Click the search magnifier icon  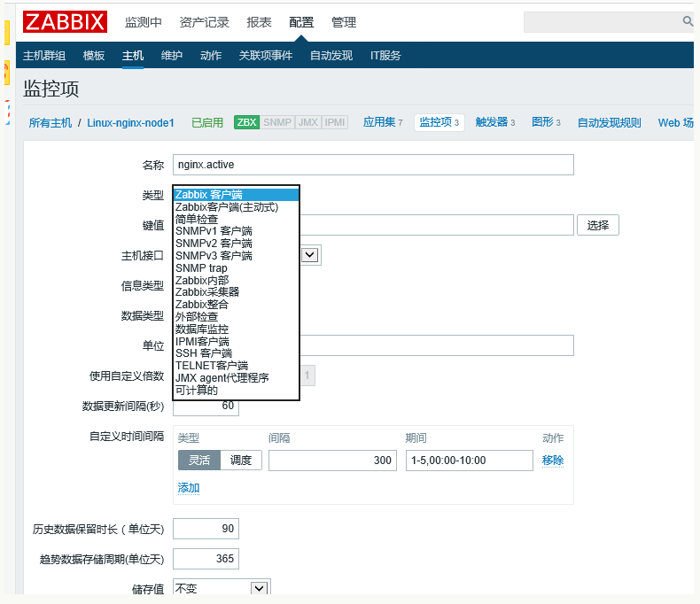click(687, 21)
